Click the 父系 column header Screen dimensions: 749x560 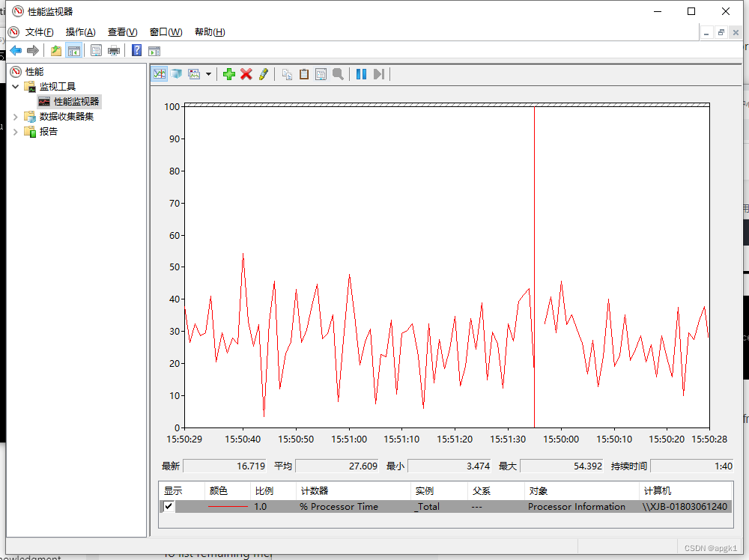click(x=496, y=491)
